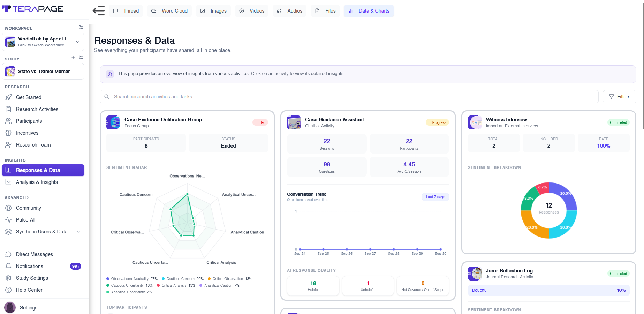Open the Videos tab
The width and height of the screenshot is (644, 314).
pyautogui.click(x=252, y=11)
